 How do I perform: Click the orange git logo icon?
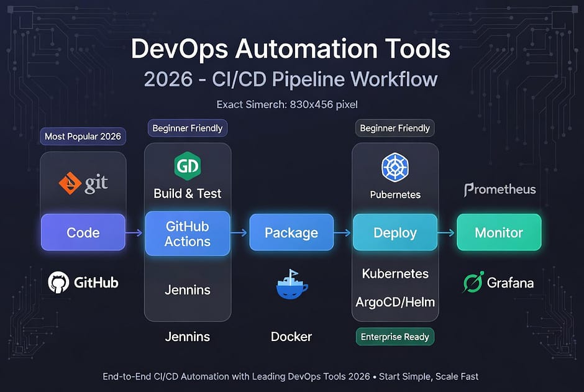coord(70,183)
